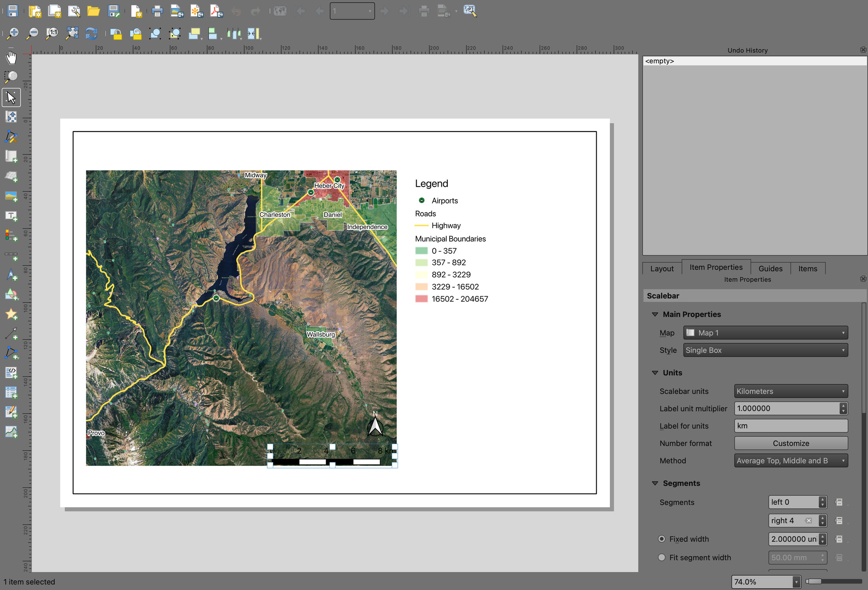Click the Label for units km field

[x=791, y=426]
